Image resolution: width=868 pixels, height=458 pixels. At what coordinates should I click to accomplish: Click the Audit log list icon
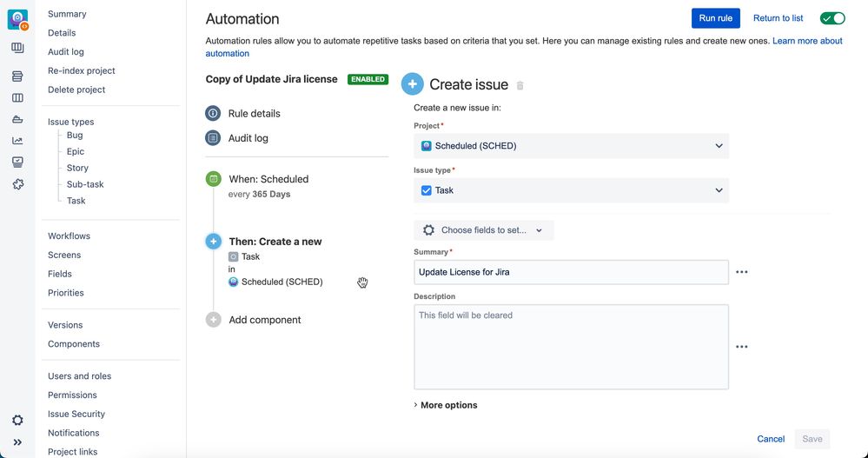point(213,138)
